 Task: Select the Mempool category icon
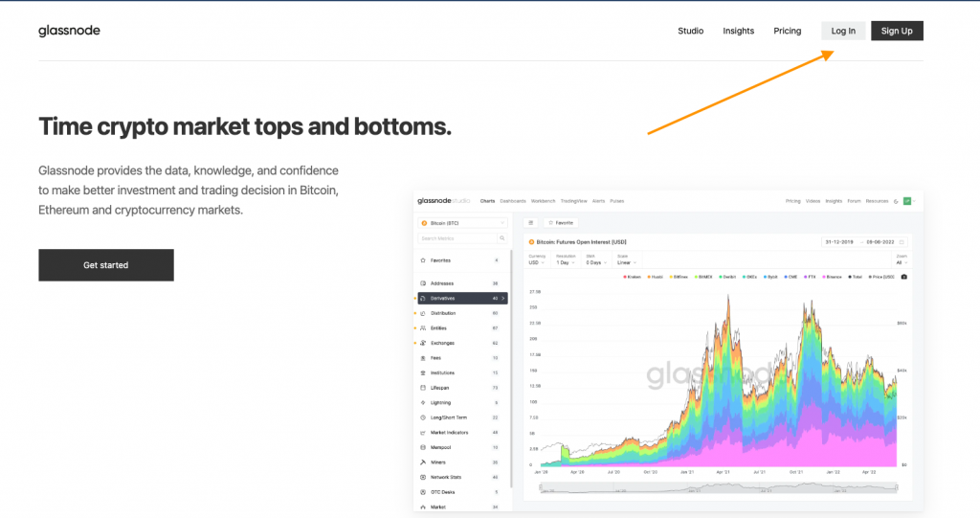click(x=423, y=448)
